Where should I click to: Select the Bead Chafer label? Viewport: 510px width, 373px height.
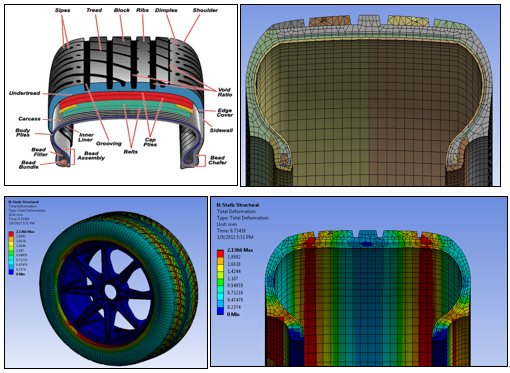point(218,160)
